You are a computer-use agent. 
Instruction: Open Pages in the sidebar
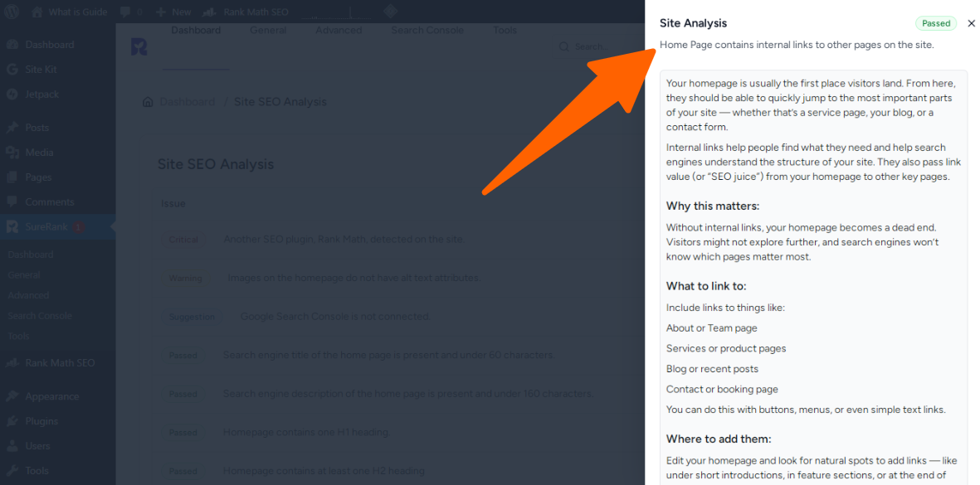pos(38,177)
